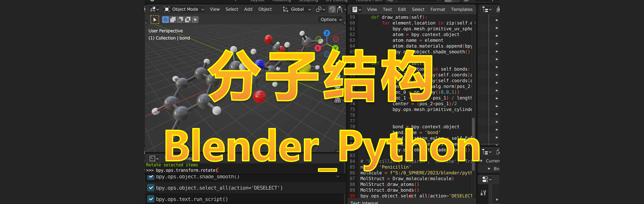
Task: Toggle checkbox next to bpy.ops.object.shade_smooth()
Action: [x=151, y=177]
